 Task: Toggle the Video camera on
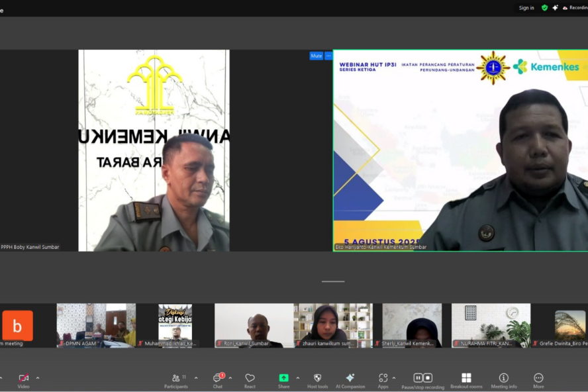23,380
